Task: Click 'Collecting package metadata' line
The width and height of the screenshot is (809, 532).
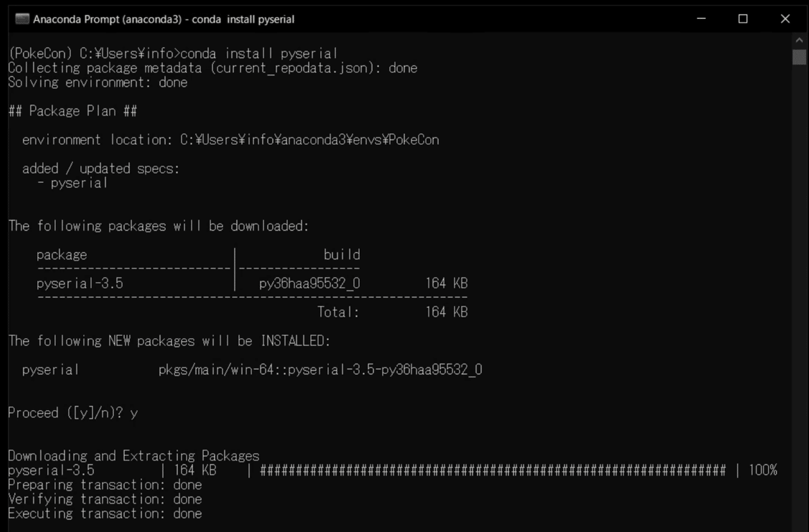Action: tap(212, 68)
